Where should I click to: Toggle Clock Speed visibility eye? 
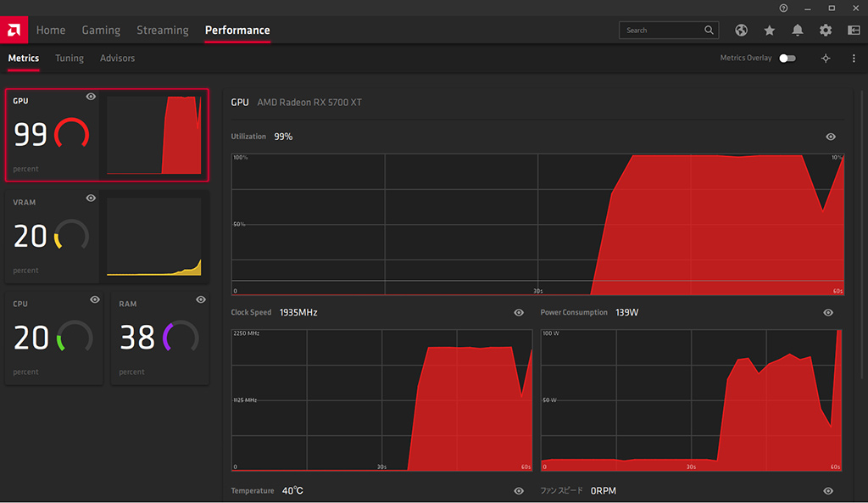(x=519, y=312)
